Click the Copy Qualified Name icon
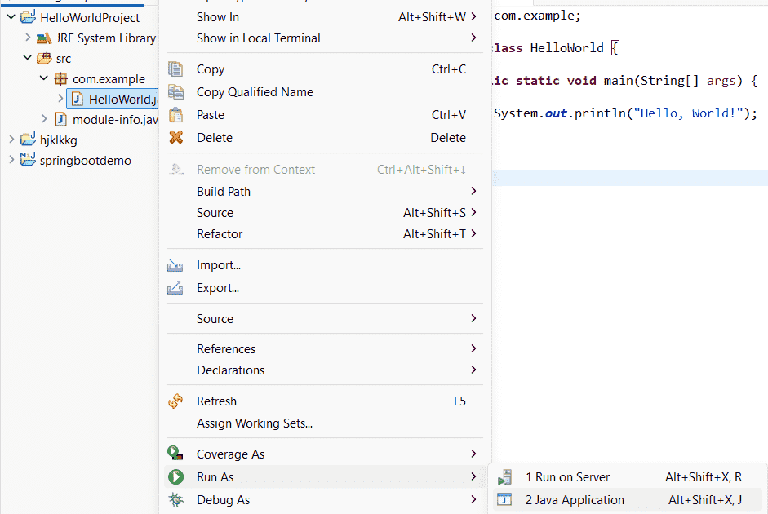Screen dimensions: 768x514 click(176, 92)
